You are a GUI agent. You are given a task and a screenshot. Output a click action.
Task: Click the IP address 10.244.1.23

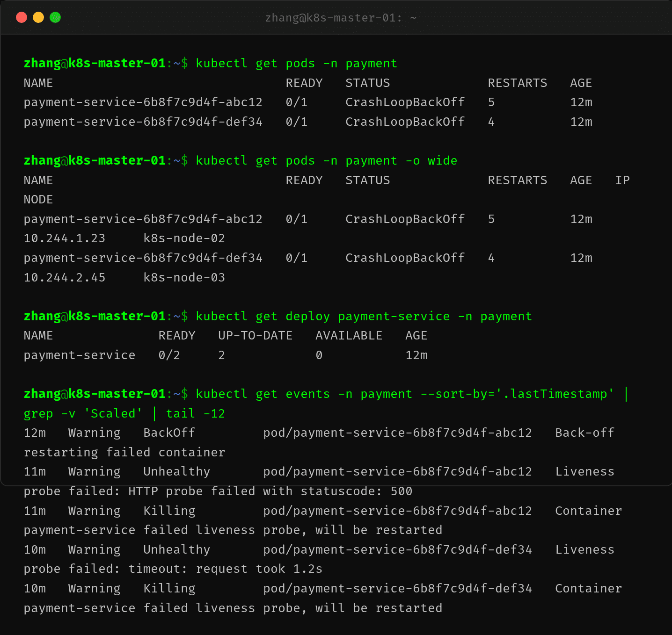click(x=65, y=238)
